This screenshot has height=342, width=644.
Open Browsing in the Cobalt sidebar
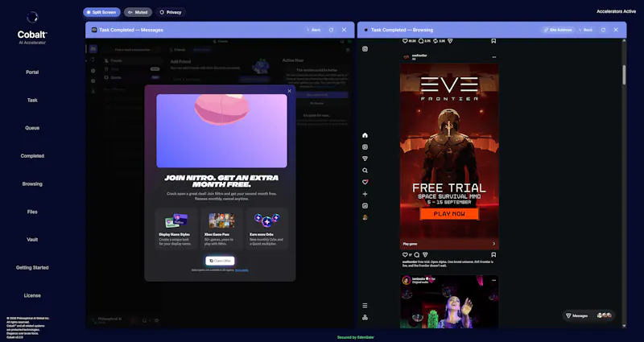32,184
